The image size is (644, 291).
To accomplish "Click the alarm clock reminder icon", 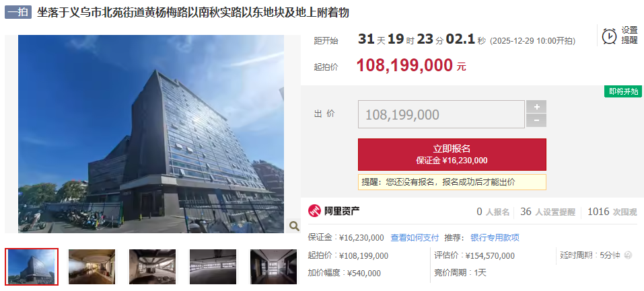I will [x=609, y=36].
